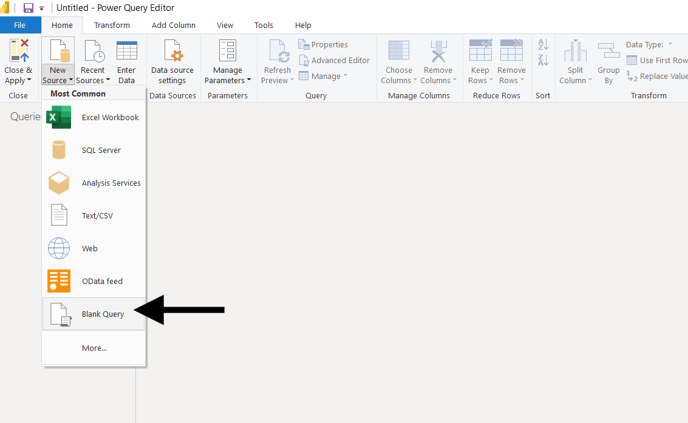This screenshot has width=688, height=423.
Task: Open the Add Column ribbon tab
Action: pos(173,25)
